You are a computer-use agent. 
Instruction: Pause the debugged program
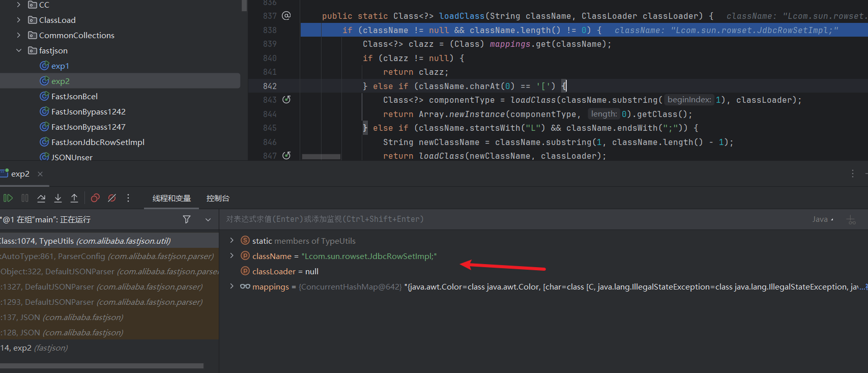click(25, 198)
